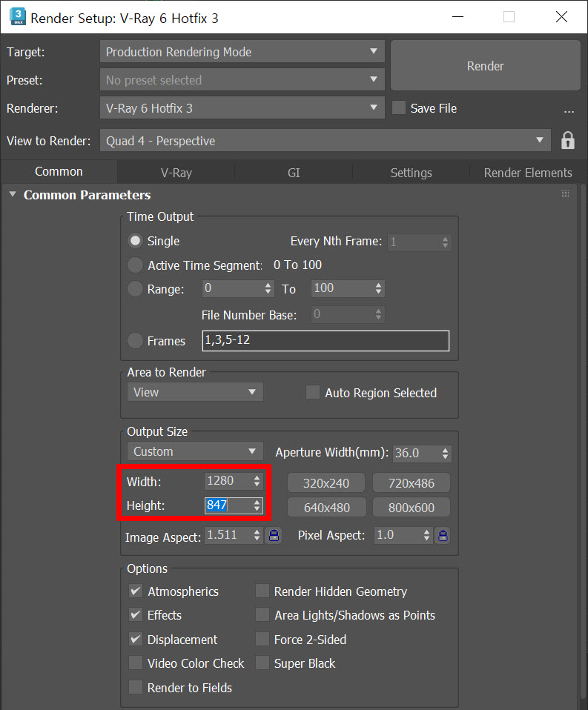Click the Image Aspect lock icon

coord(274,535)
